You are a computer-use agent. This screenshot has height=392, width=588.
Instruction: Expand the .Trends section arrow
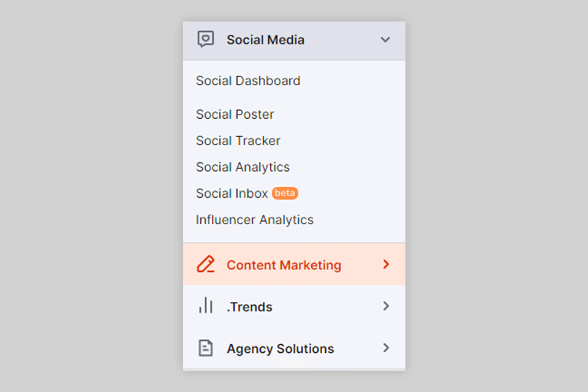point(386,306)
